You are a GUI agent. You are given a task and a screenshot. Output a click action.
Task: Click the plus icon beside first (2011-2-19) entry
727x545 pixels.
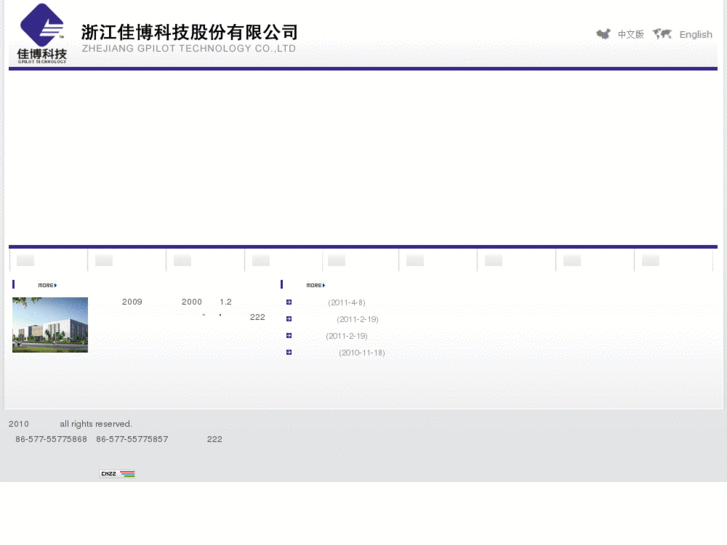point(289,319)
